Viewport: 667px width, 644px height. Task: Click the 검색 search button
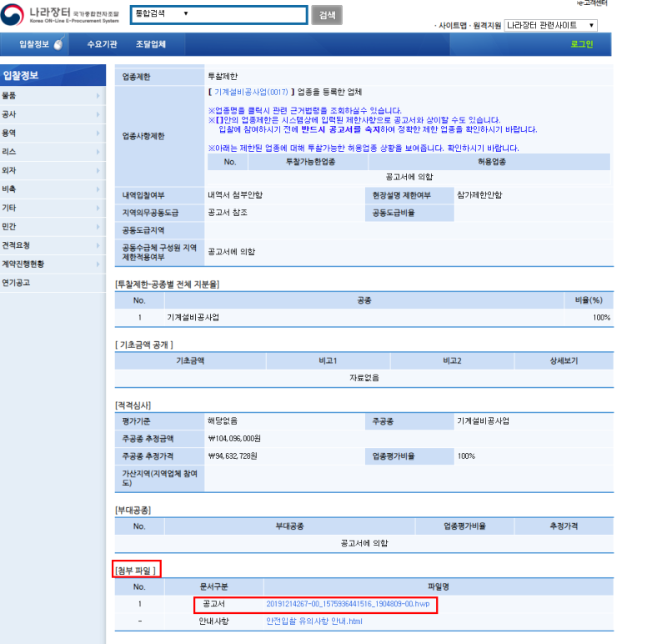point(327,15)
